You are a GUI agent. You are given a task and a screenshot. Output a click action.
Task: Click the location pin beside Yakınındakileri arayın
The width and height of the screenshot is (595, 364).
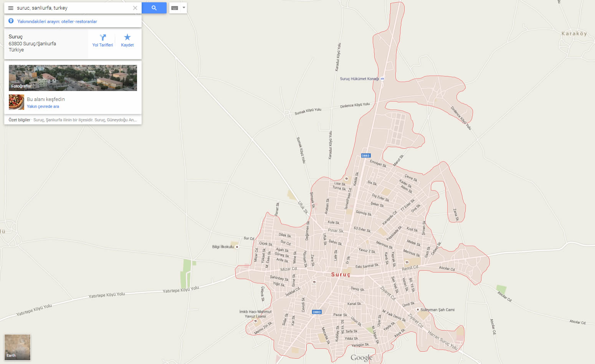11,21
